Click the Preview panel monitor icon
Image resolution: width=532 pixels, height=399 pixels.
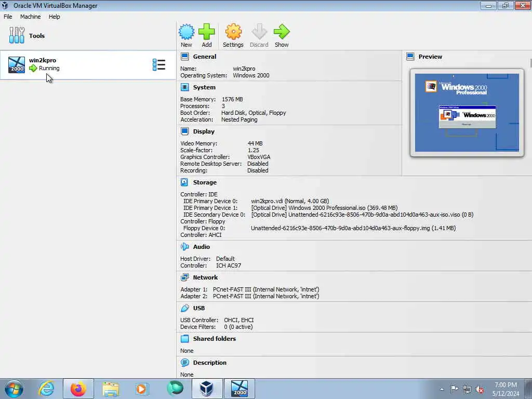point(410,56)
